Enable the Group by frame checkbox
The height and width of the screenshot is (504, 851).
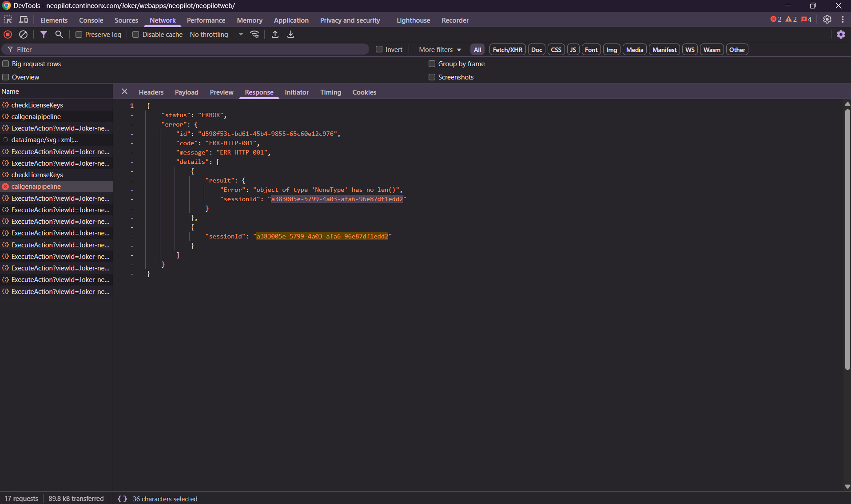432,64
